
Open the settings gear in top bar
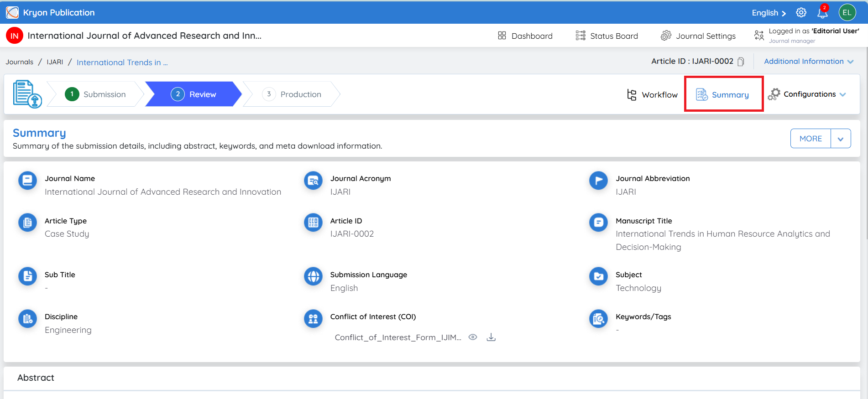tap(801, 13)
